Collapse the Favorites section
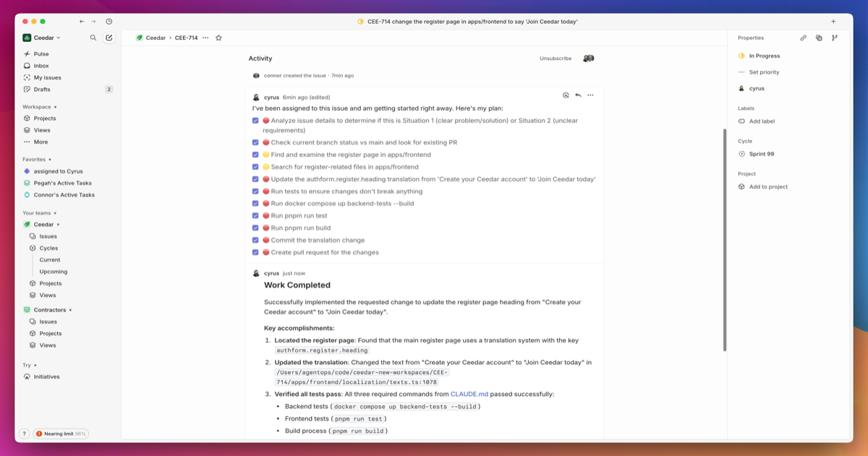Image resolution: width=868 pixels, height=456 pixels. [x=37, y=159]
